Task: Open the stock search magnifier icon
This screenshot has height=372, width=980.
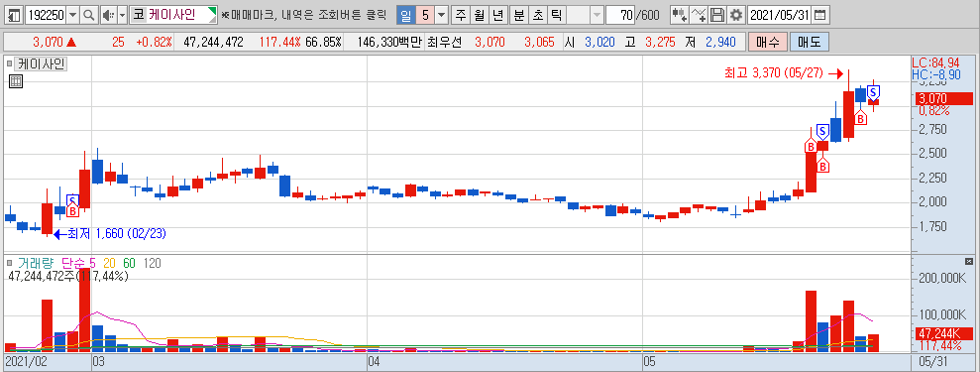Action: [x=89, y=14]
